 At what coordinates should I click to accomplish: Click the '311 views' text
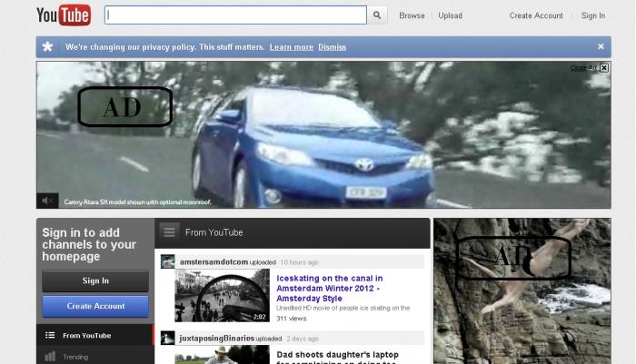tap(292, 319)
